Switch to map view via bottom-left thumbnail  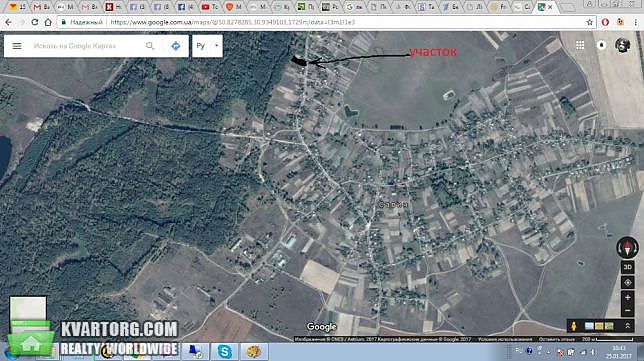pos(28,314)
